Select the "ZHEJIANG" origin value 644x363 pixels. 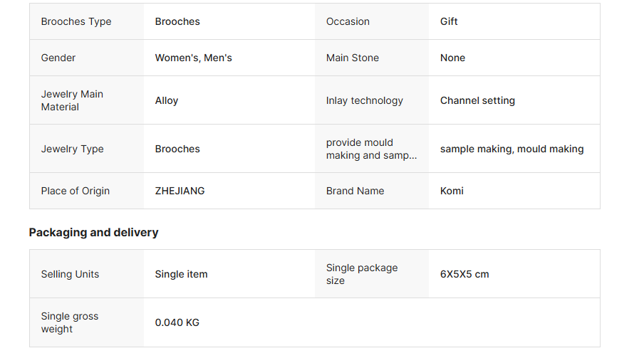(180, 191)
